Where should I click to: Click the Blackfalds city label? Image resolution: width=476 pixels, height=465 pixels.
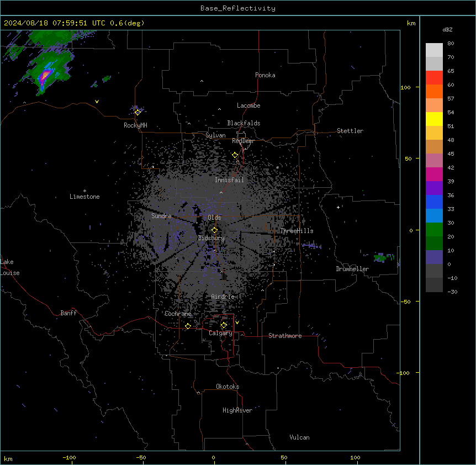244,123
